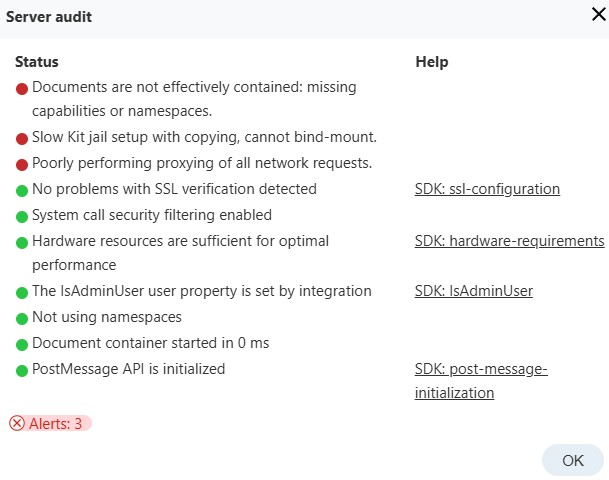Click green dot beside Hardware resources status
Image resolution: width=609 pixels, height=480 pixels.
pyautogui.click(x=22, y=242)
